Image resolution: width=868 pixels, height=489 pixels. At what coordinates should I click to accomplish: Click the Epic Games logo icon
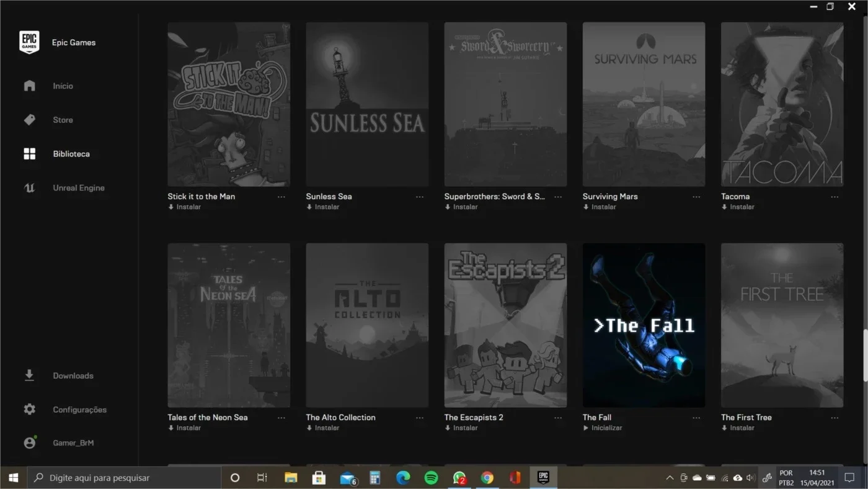pos(29,42)
